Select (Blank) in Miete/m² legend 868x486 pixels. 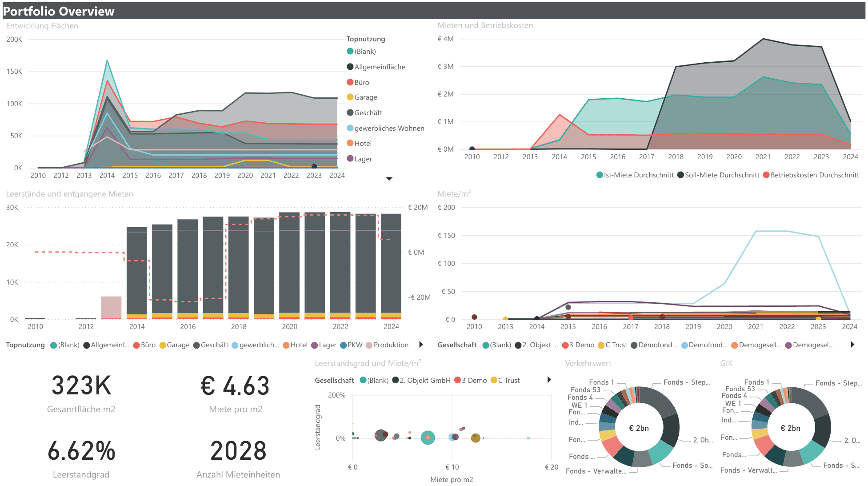(497, 345)
